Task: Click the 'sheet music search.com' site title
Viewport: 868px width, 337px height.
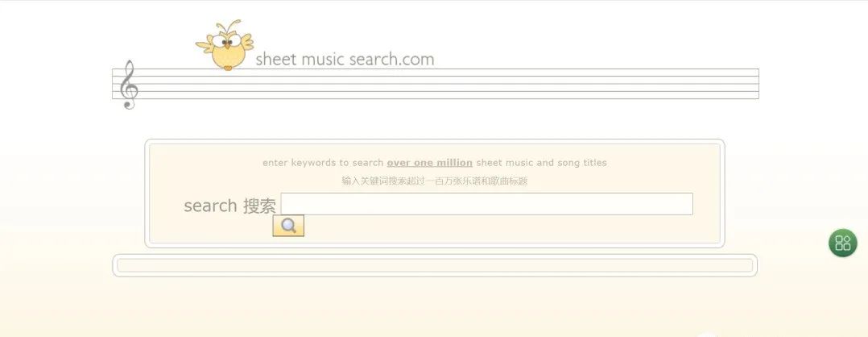Action: 345,60
